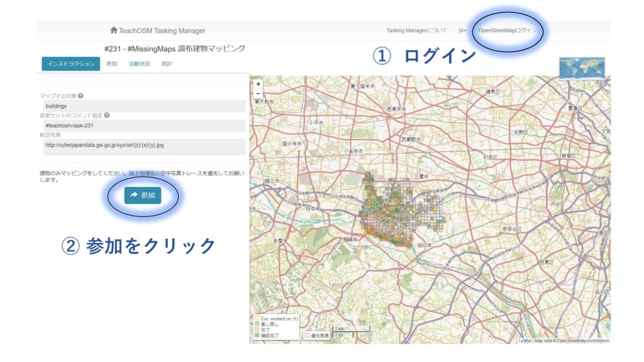Click the help icon next to 変更セットのコメント指定
Viewport: 644px width, 362px height.
[x=107, y=116]
